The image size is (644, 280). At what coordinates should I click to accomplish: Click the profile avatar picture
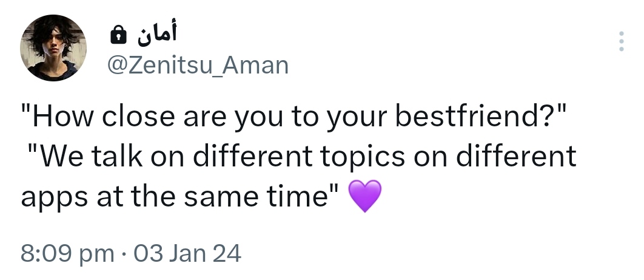coord(53,49)
